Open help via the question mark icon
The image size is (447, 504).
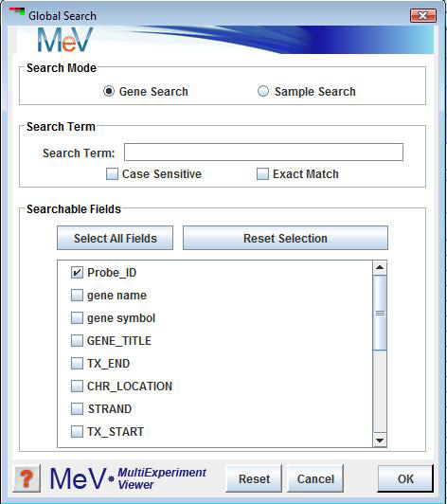click(27, 478)
